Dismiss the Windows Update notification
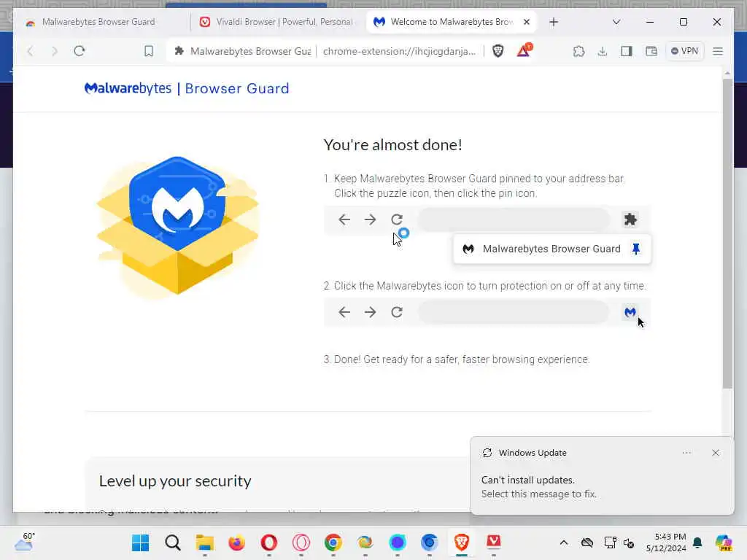This screenshot has width=747, height=560. click(716, 453)
